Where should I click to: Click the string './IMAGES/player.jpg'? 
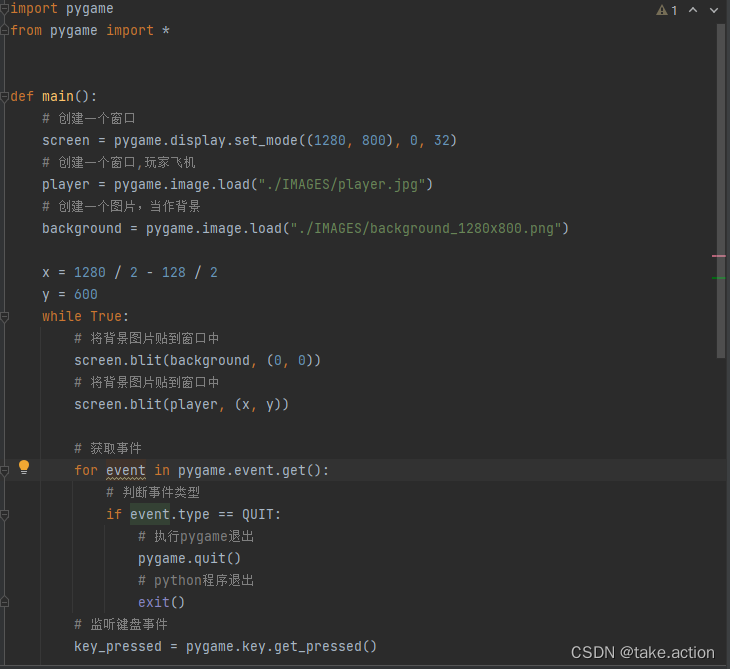coord(341,184)
